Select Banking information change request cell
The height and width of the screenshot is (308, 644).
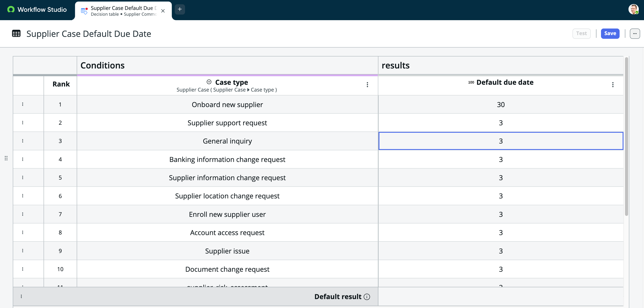[227, 159]
